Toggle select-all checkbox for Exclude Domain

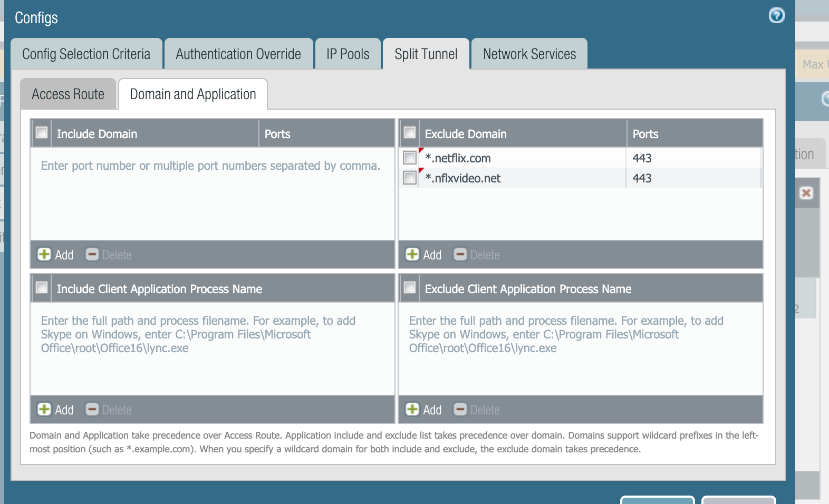coord(409,133)
